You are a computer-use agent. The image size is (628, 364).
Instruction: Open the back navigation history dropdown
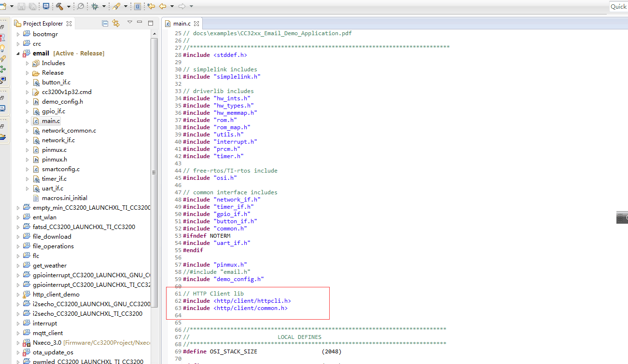172,6
